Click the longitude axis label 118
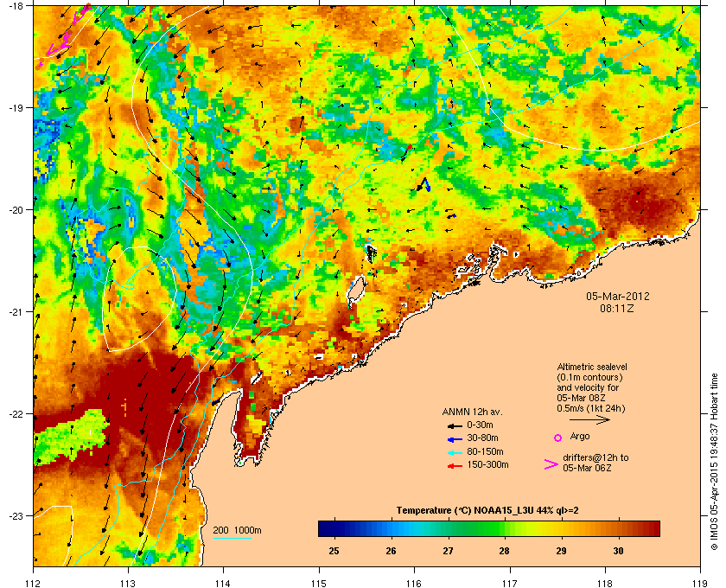 tap(605, 583)
